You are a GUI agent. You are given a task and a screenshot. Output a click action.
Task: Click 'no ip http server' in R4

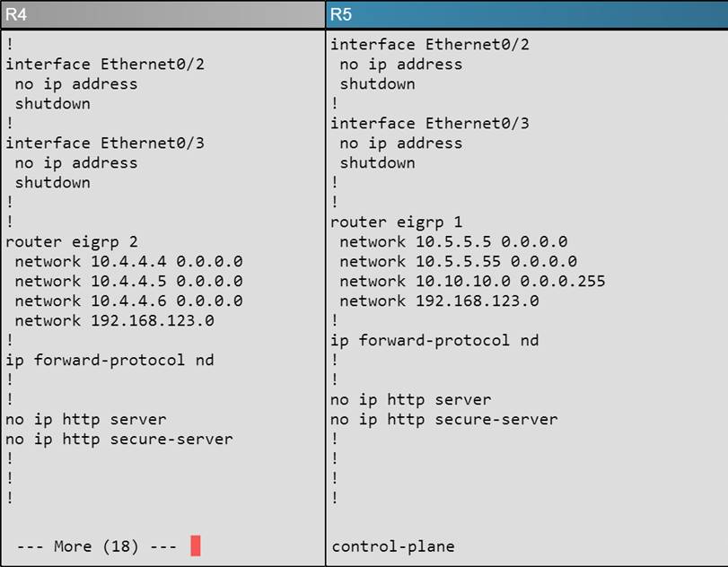pyautogui.click(x=85, y=419)
